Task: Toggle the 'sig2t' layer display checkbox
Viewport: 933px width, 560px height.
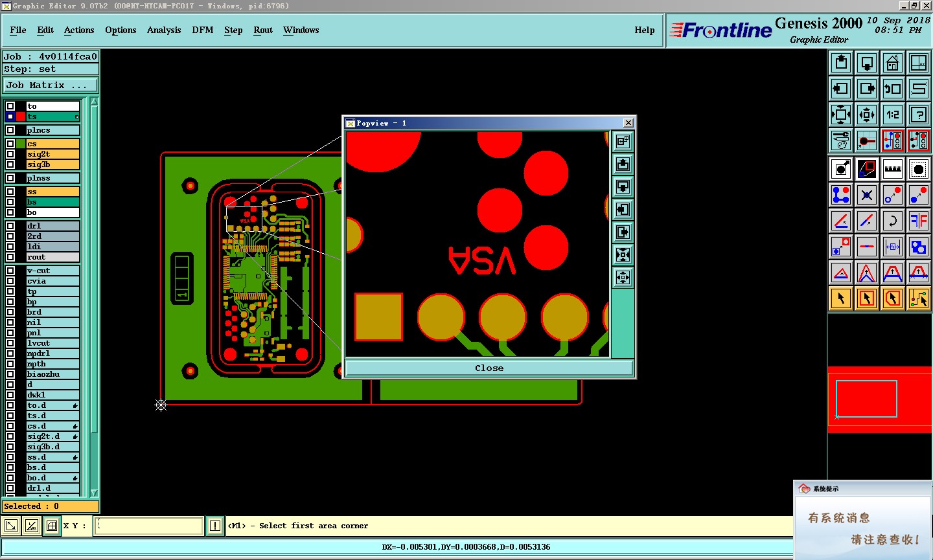Action: [10, 154]
